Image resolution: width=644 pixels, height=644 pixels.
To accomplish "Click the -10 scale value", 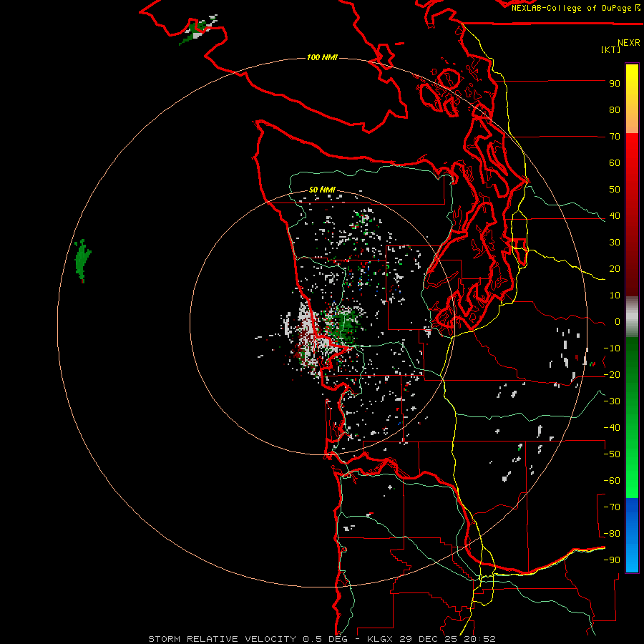I will click(612, 348).
